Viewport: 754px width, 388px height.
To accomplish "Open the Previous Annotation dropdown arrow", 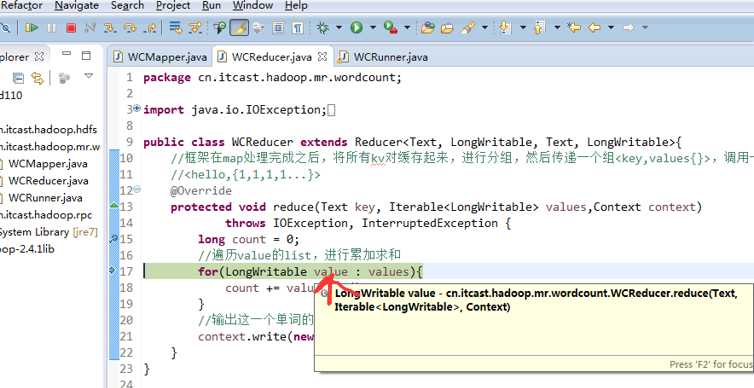I will point(557,28).
